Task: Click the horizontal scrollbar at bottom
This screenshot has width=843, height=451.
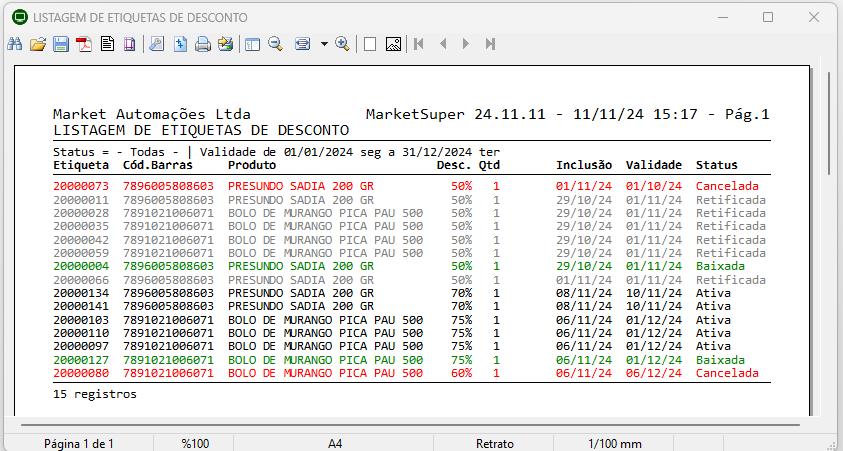Action: 410,425
